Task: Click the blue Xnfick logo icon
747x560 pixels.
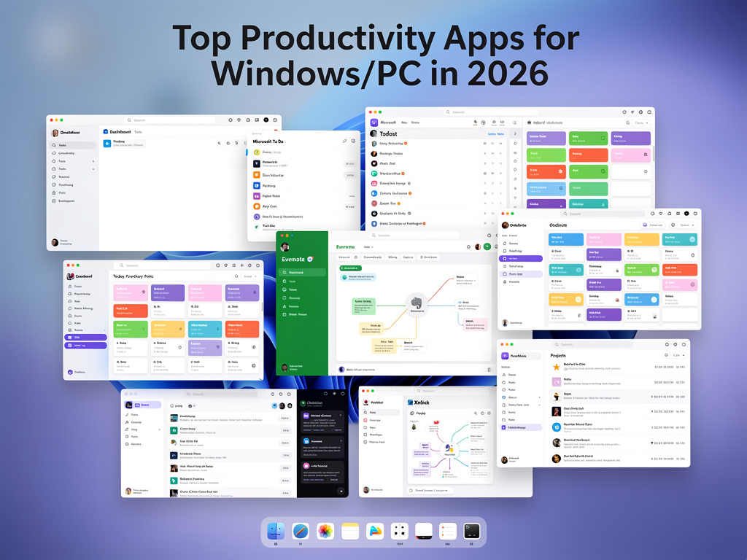Action: click(410, 402)
